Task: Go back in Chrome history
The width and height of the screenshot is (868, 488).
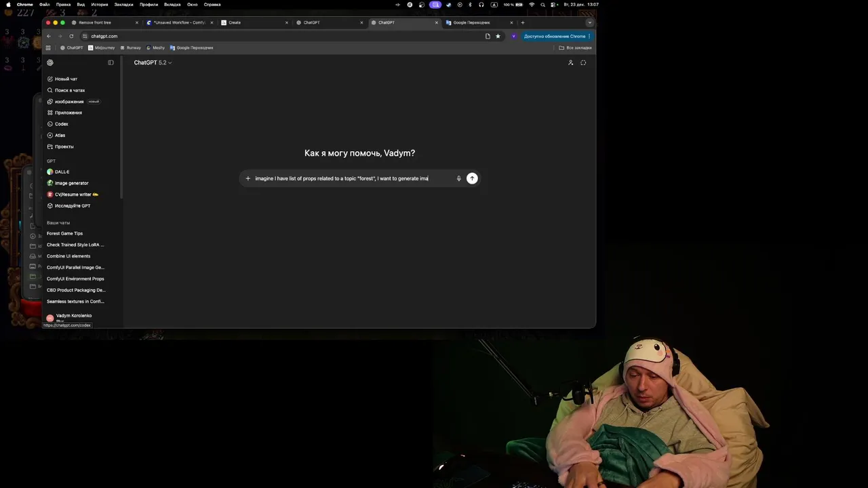Action: click(x=48, y=36)
